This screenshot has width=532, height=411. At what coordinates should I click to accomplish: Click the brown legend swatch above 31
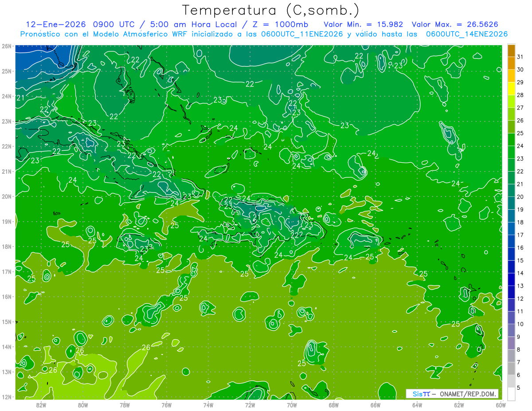[x=511, y=51]
